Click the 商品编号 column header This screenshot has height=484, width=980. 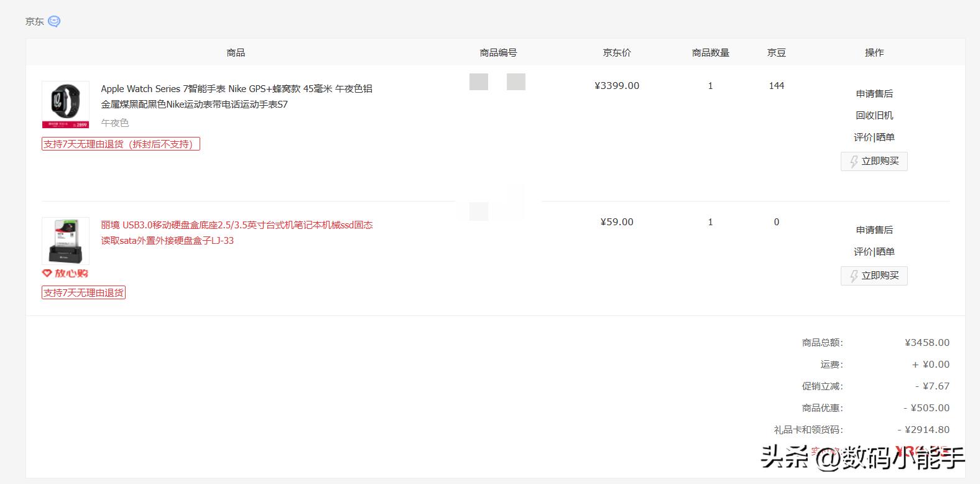coord(498,53)
